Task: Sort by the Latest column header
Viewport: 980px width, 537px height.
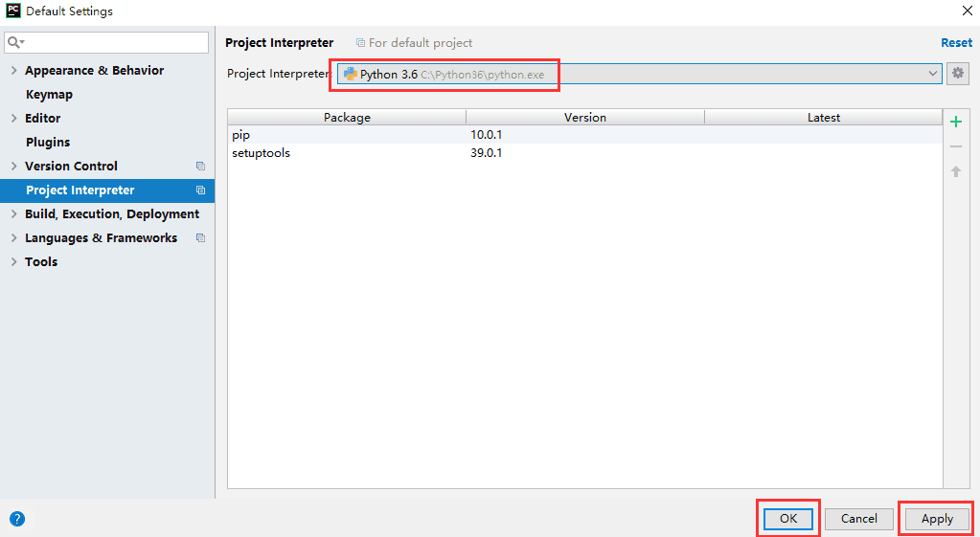Action: 823,118
